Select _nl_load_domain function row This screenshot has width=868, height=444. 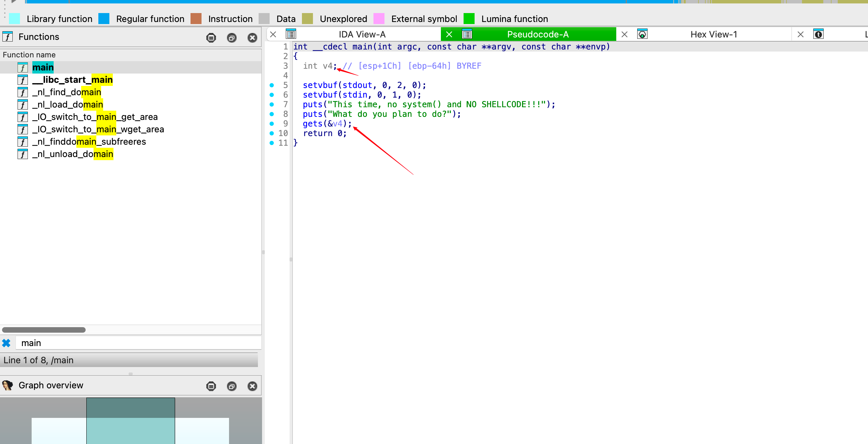(131, 104)
